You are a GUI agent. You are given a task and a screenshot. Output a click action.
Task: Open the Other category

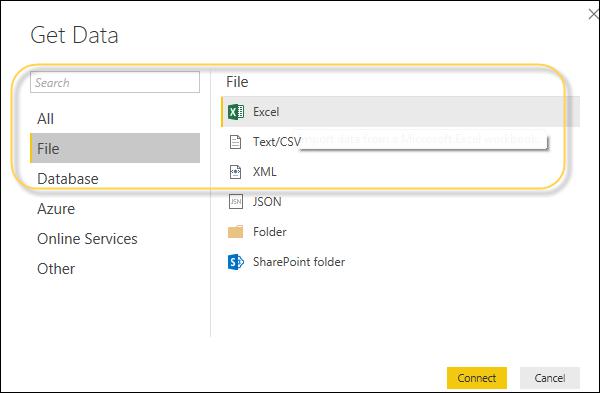coord(115,269)
